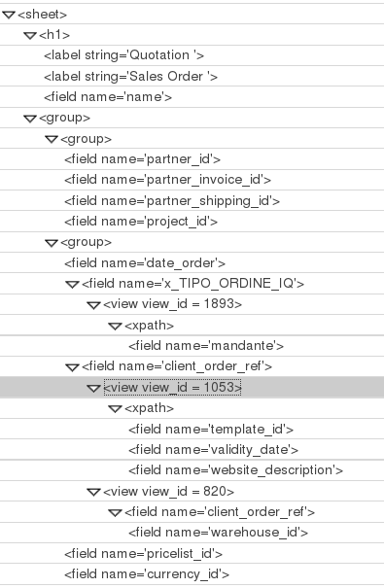Select field name='currency_id' row
The height and width of the screenshot is (588, 384).
(x=192, y=574)
